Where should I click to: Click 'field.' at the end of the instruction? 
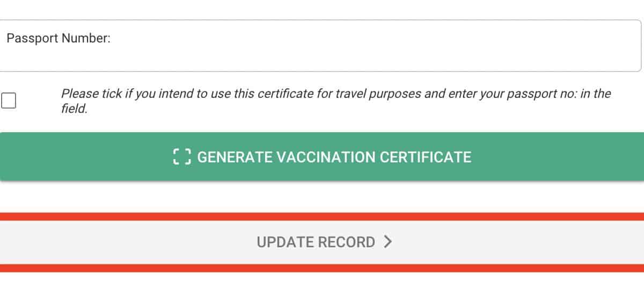tap(74, 109)
